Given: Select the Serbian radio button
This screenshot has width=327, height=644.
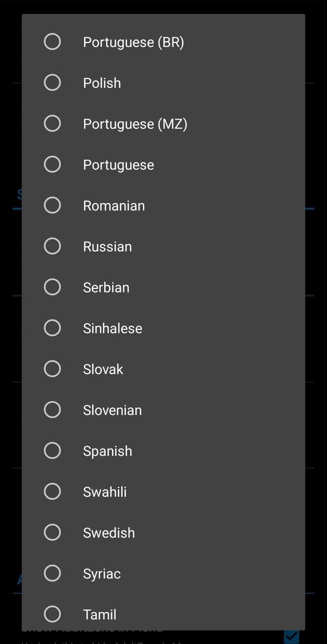Looking at the screenshot, I should (52, 287).
